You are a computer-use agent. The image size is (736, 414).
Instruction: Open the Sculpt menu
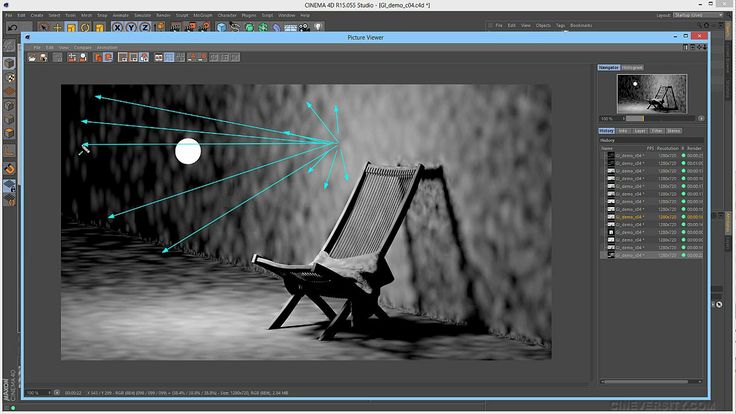point(182,15)
